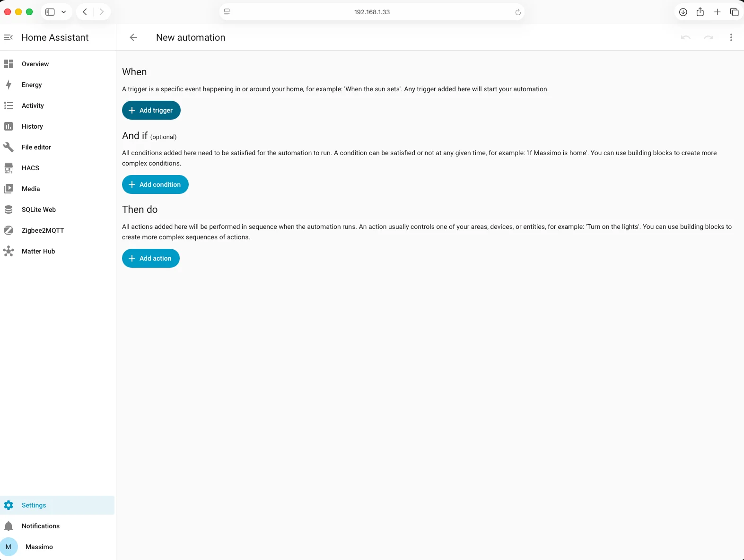Image resolution: width=744 pixels, height=560 pixels.
Task: Click the page settings icon in the address bar
Action: pos(227,12)
